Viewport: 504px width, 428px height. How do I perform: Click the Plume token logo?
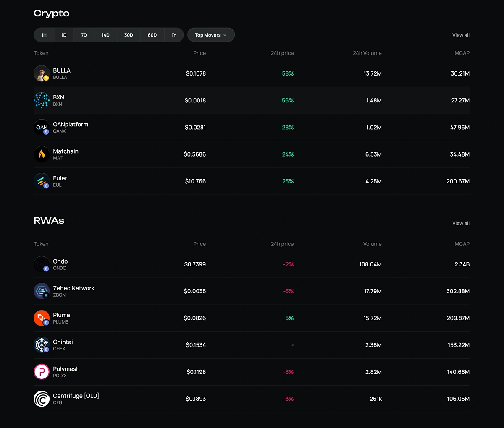pos(42,318)
